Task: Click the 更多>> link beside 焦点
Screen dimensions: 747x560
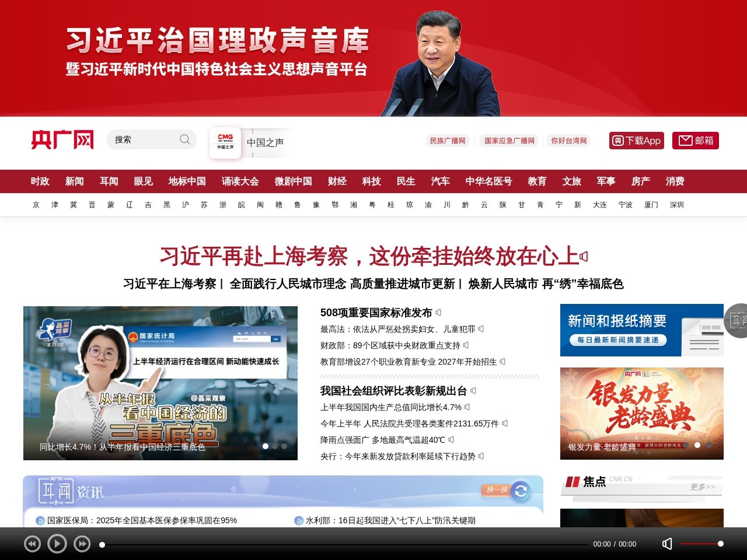Action: click(703, 487)
